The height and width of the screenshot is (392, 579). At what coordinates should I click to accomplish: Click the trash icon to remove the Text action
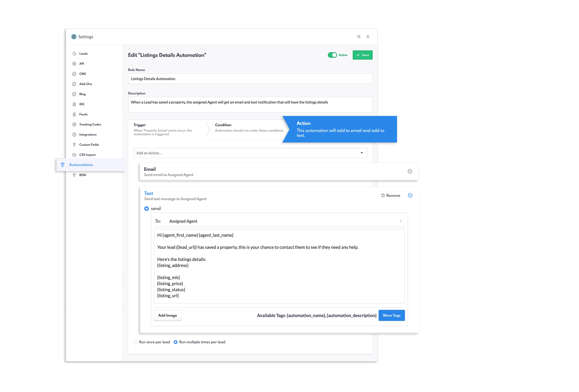(x=383, y=195)
